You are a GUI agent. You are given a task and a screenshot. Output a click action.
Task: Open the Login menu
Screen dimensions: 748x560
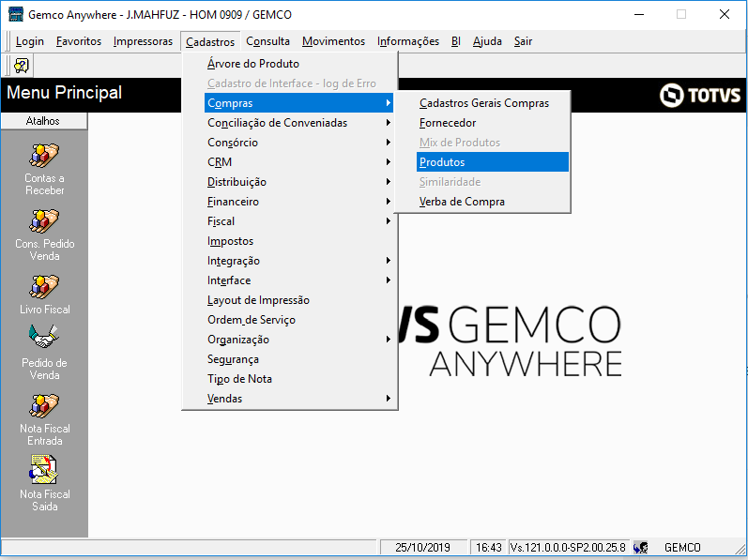tap(30, 41)
